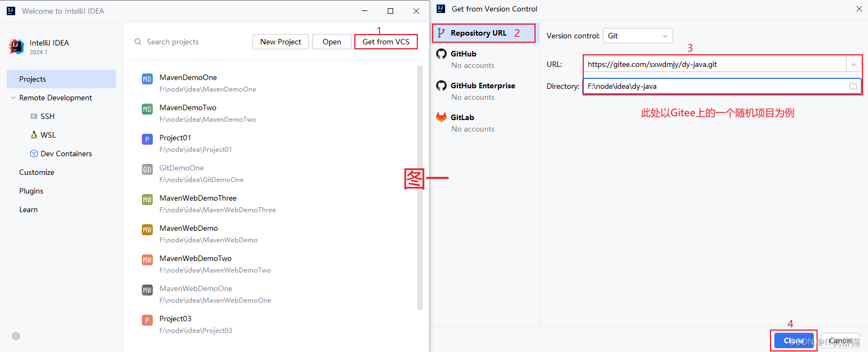The image size is (868, 352).
Task: Open the Version control Git dropdown
Action: 638,36
